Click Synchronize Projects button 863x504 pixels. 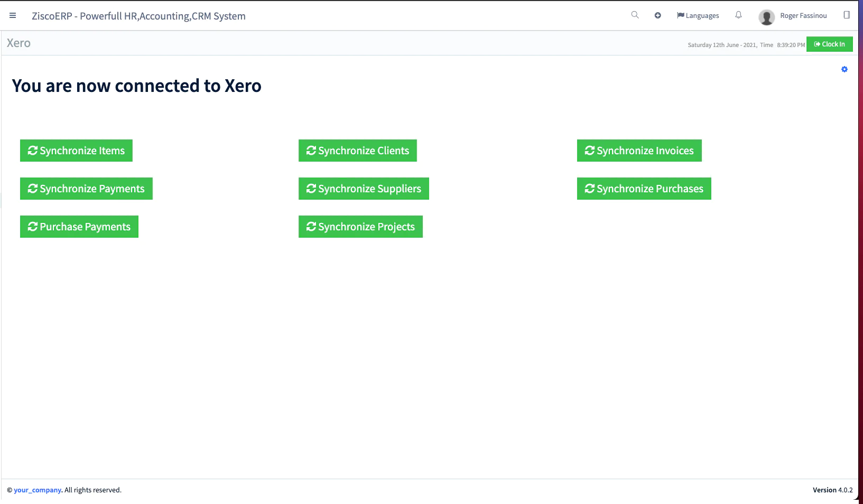(360, 227)
